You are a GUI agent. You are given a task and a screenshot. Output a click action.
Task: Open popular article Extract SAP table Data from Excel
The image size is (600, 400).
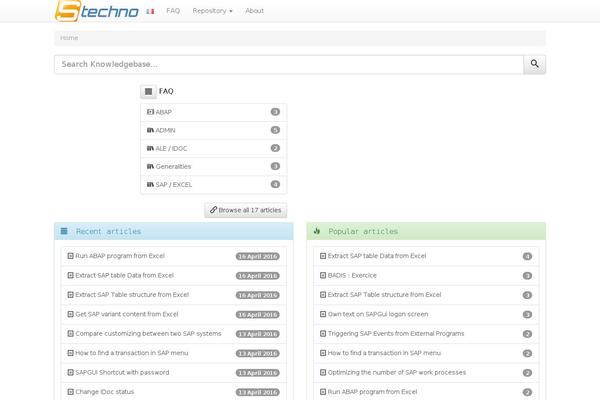(377, 256)
